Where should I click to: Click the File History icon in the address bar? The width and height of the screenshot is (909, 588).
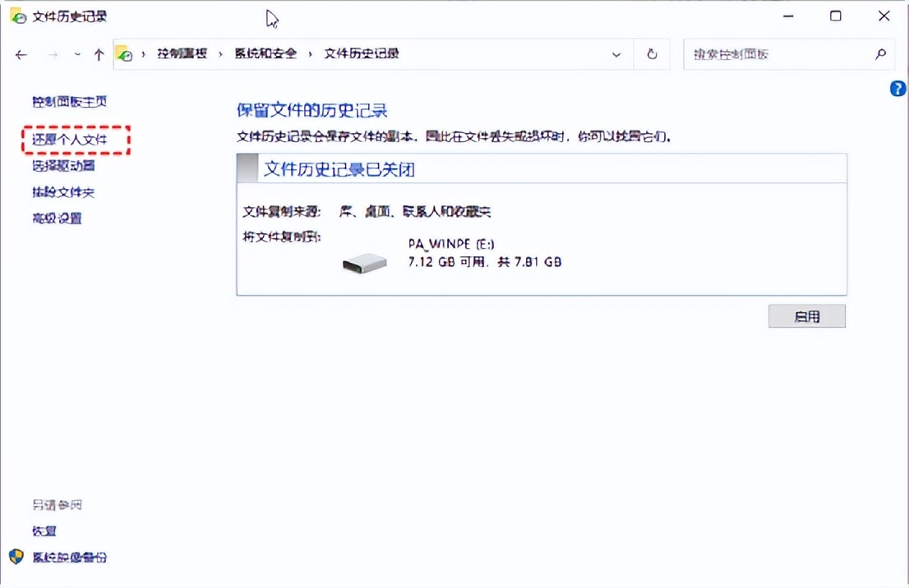point(124,53)
